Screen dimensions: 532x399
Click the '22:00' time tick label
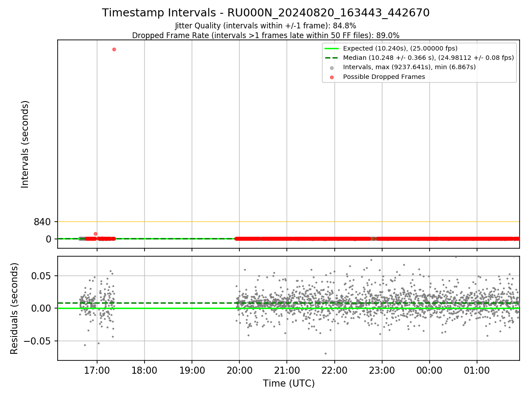334,370
